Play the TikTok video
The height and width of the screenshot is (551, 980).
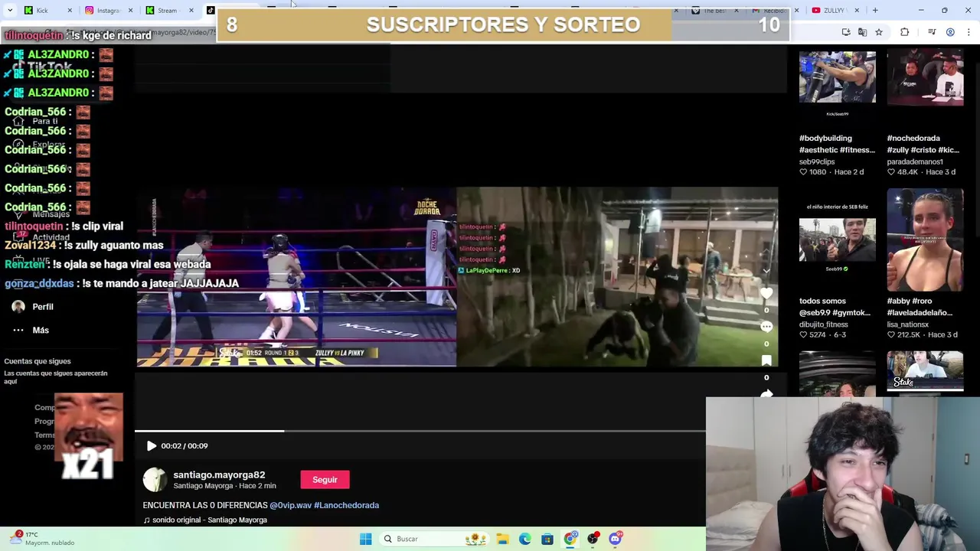[x=152, y=446]
